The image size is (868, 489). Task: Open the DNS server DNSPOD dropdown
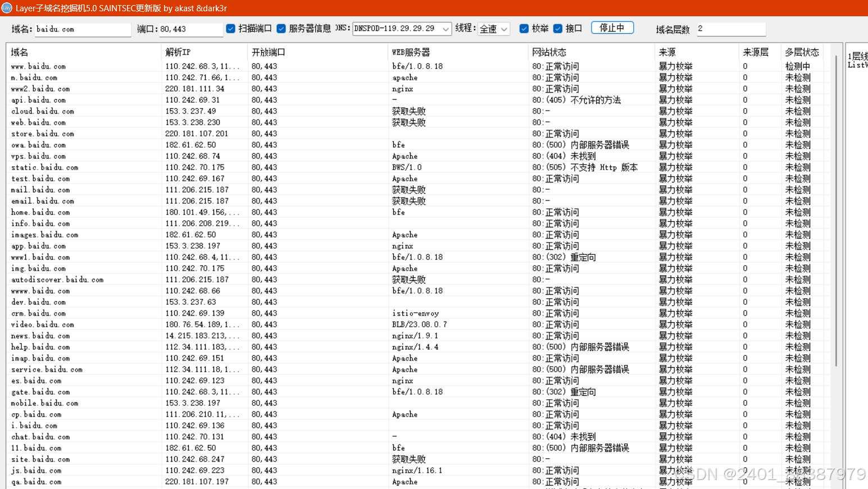tap(402, 29)
